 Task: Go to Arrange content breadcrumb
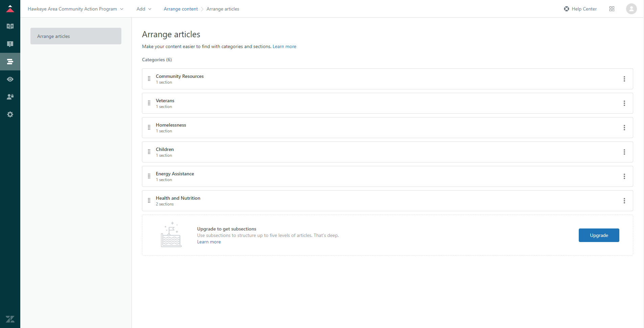point(181,9)
